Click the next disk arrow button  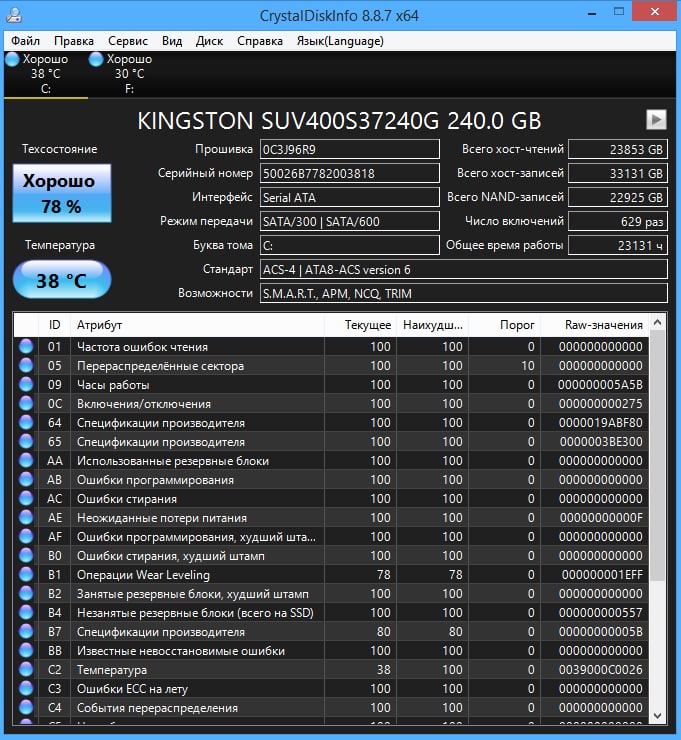(656, 119)
